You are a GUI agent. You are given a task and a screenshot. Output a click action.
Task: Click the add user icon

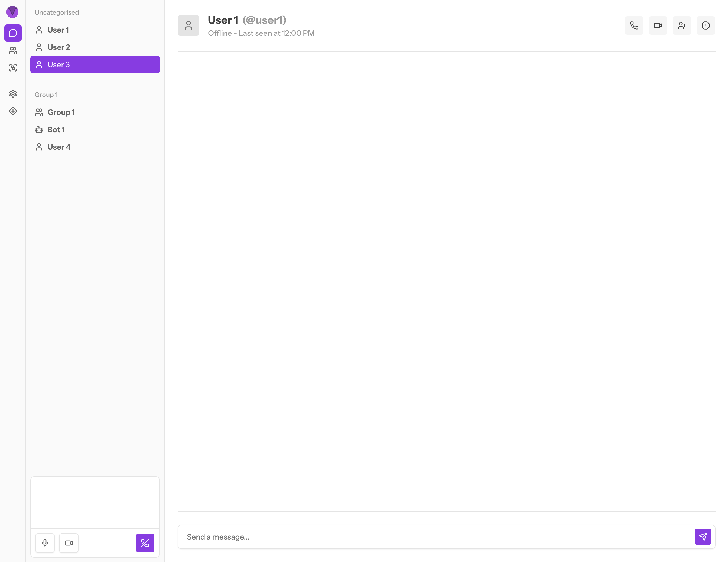coord(682,25)
